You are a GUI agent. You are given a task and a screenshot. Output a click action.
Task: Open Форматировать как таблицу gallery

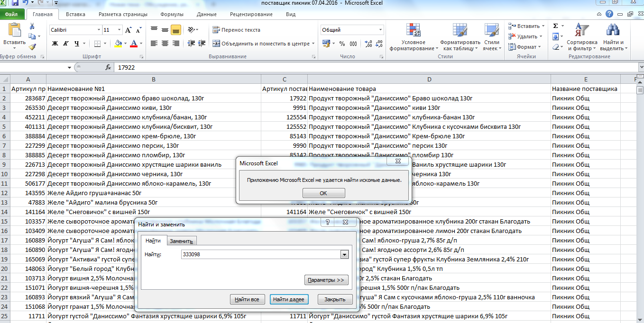tap(460, 37)
